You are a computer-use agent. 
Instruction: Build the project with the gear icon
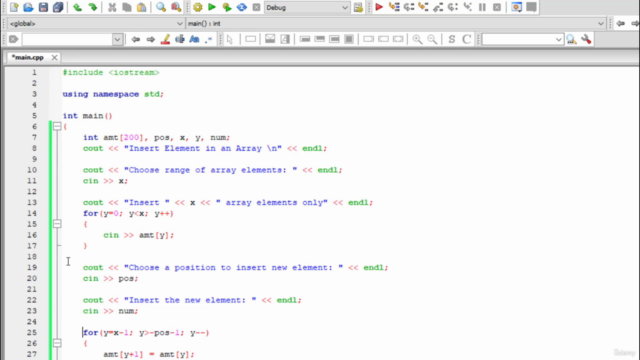pos(198,7)
